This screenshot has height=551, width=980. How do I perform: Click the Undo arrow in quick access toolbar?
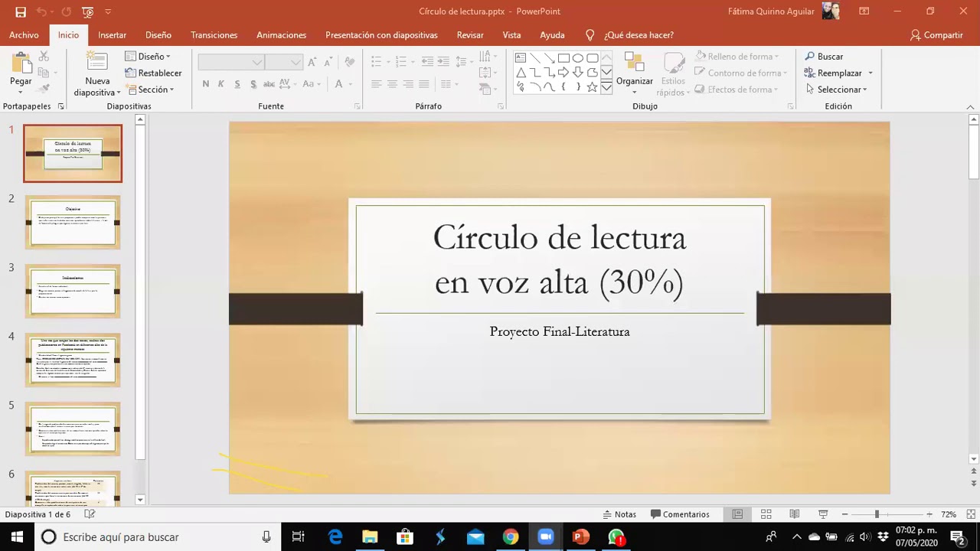point(41,11)
